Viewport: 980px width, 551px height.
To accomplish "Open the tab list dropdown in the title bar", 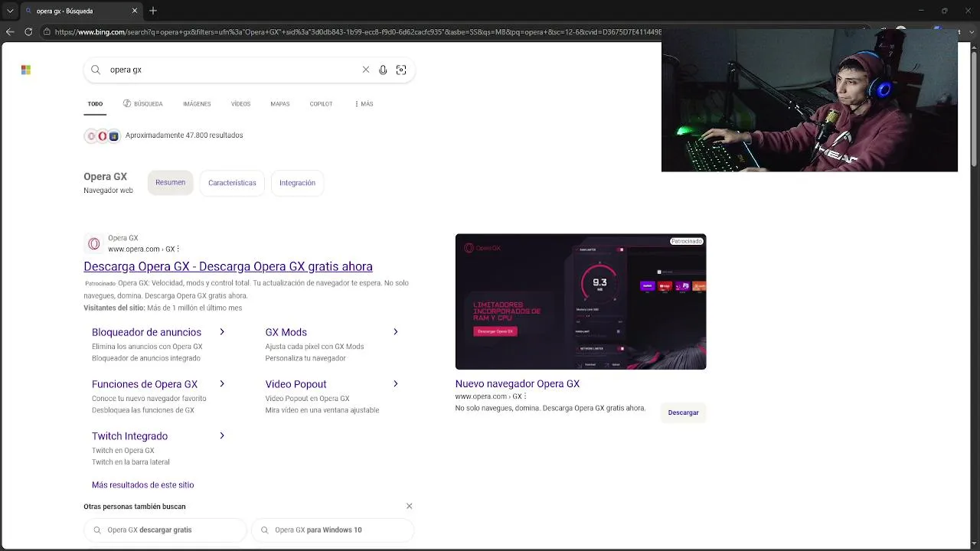I will (10, 11).
